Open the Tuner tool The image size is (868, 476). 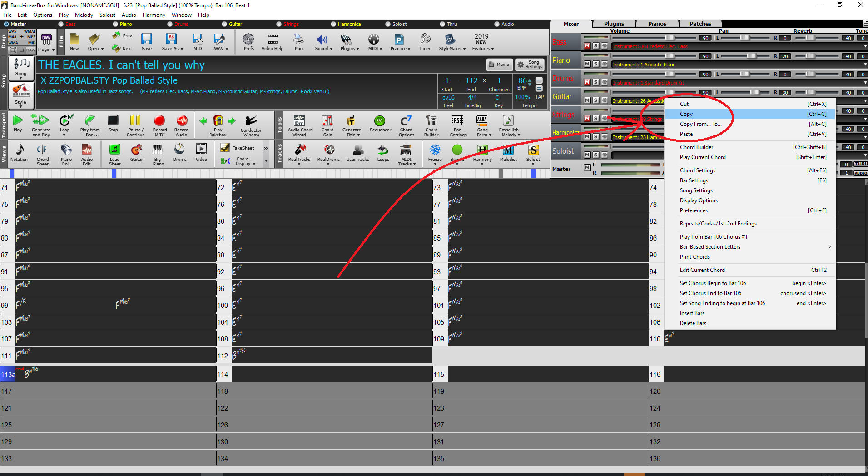point(425,42)
